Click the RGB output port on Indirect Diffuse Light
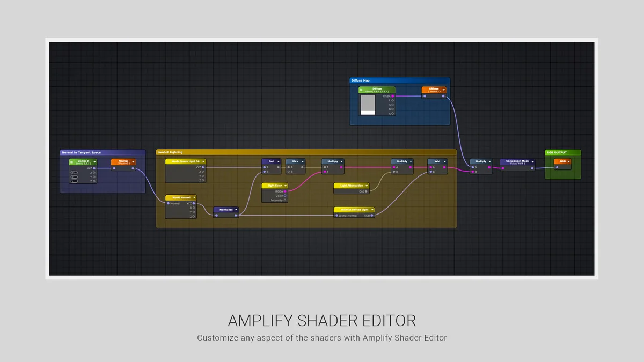 [372, 216]
